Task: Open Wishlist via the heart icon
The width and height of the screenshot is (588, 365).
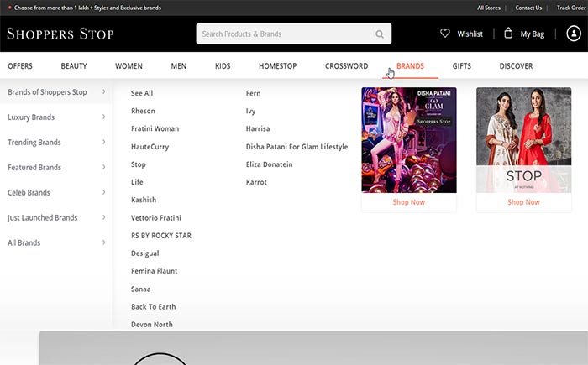Action: (445, 34)
